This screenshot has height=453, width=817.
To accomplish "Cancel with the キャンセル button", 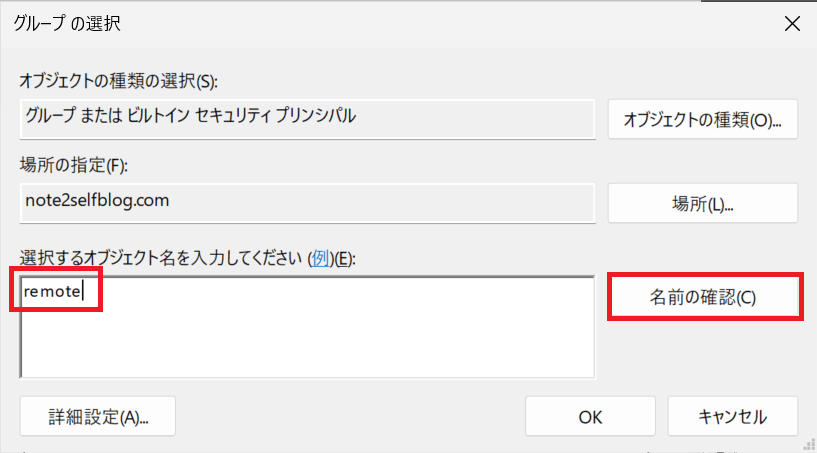I will [732, 416].
